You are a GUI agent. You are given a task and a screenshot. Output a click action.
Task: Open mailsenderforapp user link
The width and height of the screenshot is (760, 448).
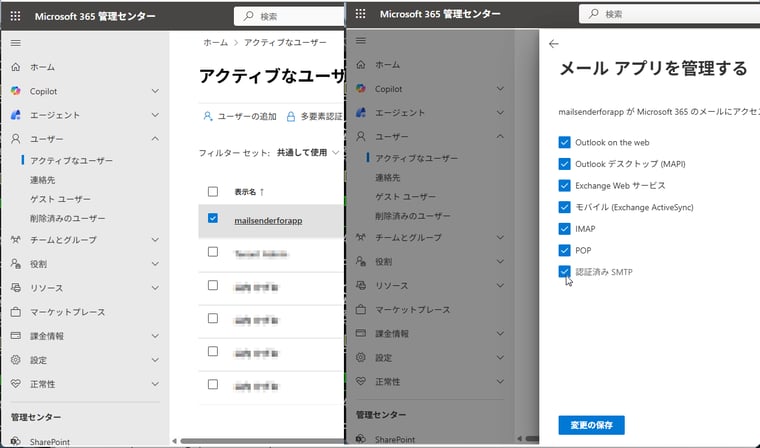tap(268, 221)
